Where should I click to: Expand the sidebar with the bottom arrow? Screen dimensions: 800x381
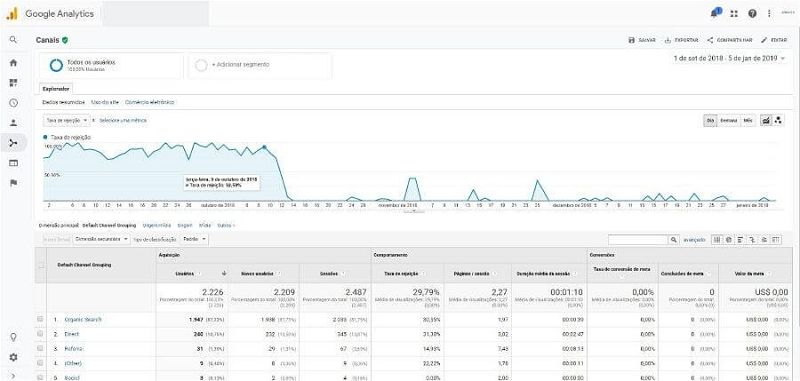click(13, 376)
